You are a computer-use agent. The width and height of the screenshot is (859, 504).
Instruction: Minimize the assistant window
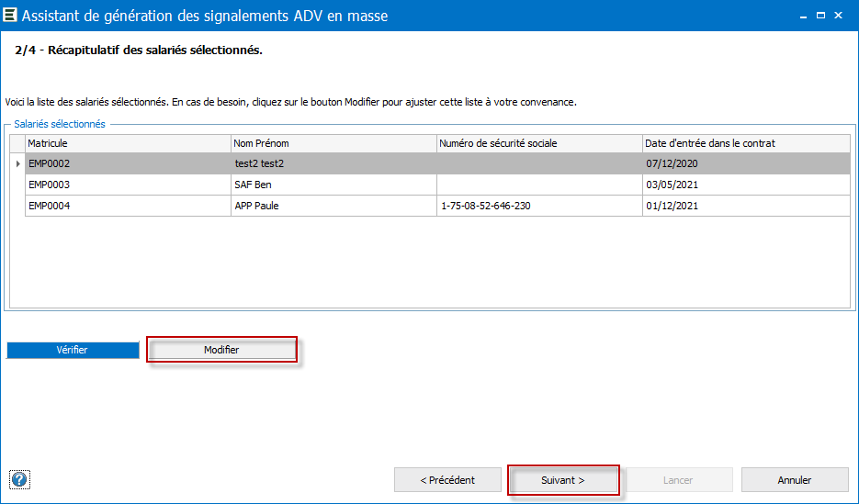[803, 16]
